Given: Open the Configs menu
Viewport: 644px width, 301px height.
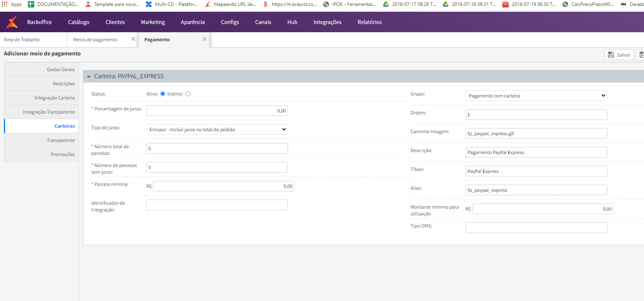Looking at the screenshot, I should [230, 22].
